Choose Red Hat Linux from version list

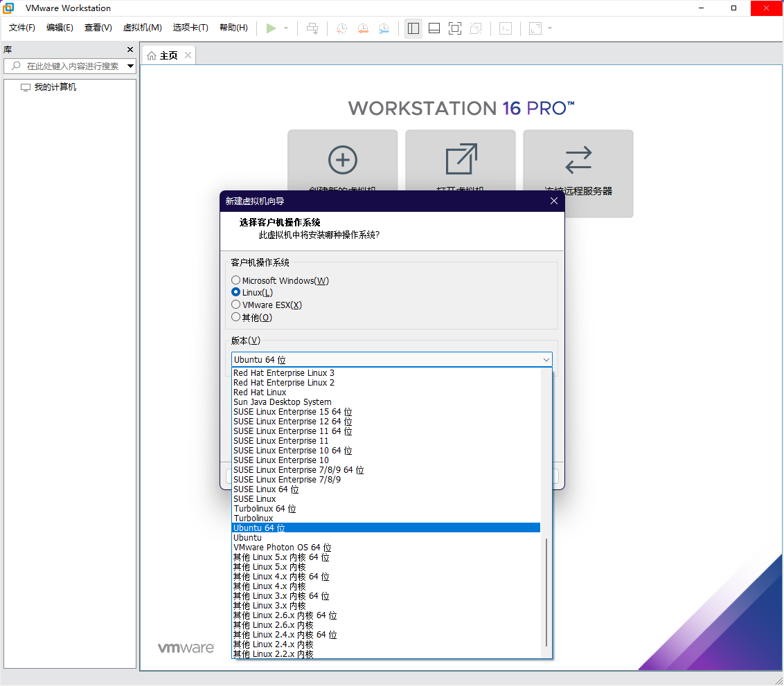tap(386, 392)
